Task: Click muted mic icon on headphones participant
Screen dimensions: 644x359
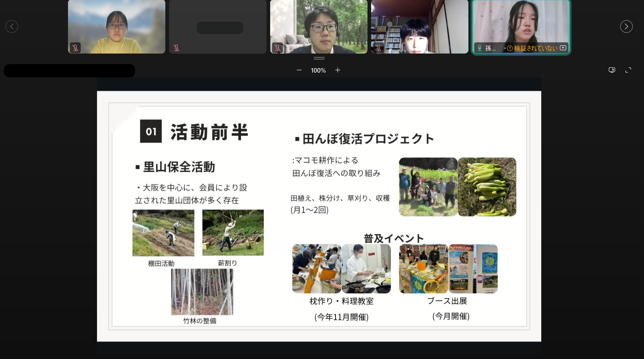Action: [277, 48]
